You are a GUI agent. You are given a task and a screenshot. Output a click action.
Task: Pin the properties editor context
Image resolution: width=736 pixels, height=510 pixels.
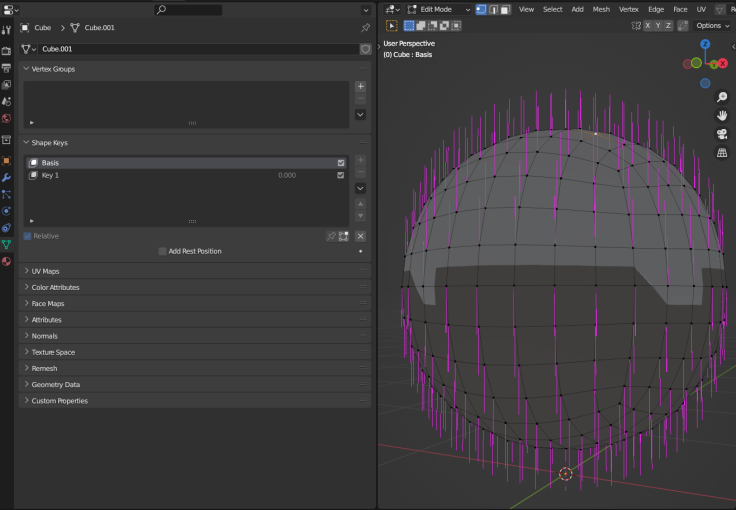click(x=365, y=28)
